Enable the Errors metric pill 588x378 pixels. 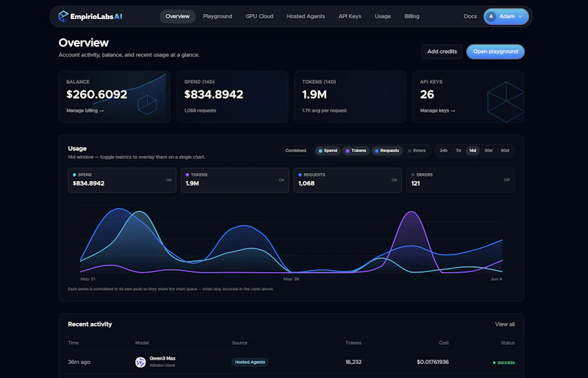click(417, 151)
